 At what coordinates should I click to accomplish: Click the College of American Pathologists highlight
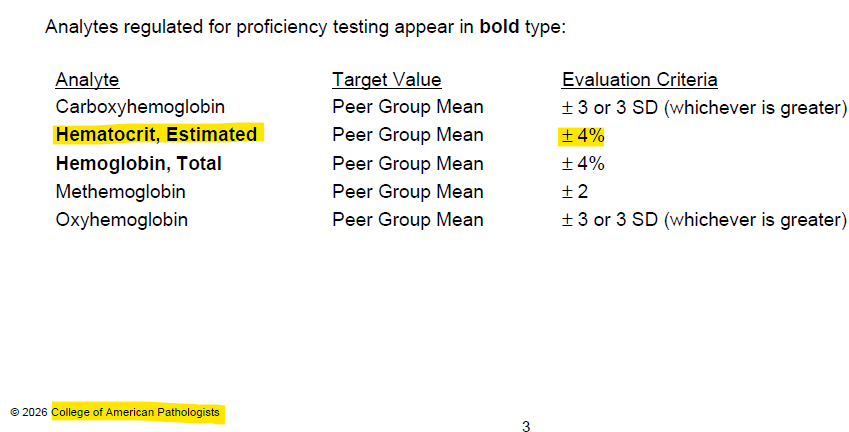click(x=135, y=412)
